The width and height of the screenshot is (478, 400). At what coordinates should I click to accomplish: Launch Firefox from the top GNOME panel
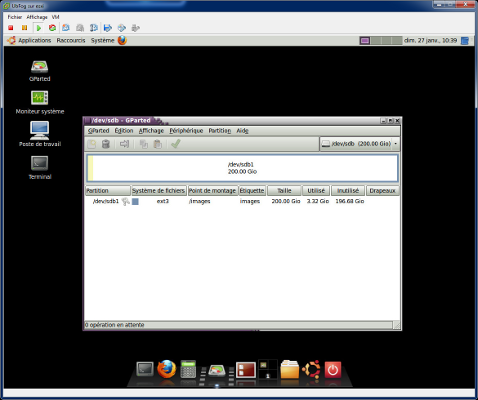(122, 40)
